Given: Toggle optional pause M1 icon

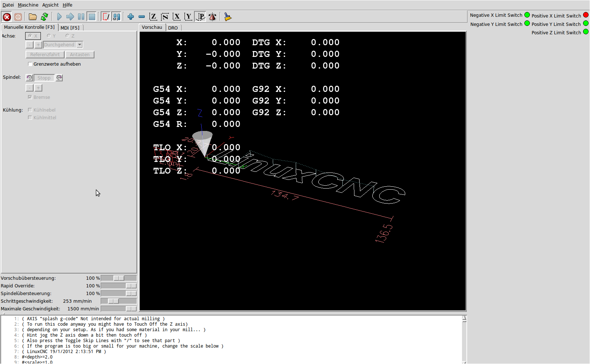Looking at the screenshot, I should (x=117, y=17).
